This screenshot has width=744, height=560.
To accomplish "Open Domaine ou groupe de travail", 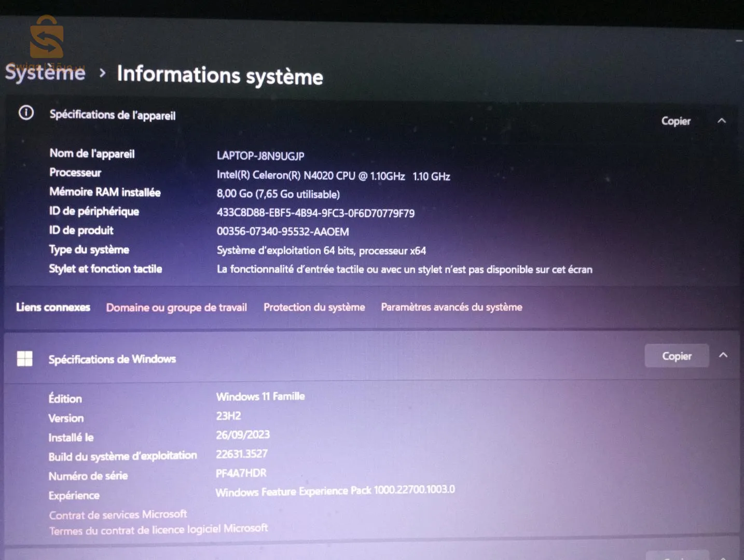I will pyautogui.click(x=176, y=307).
